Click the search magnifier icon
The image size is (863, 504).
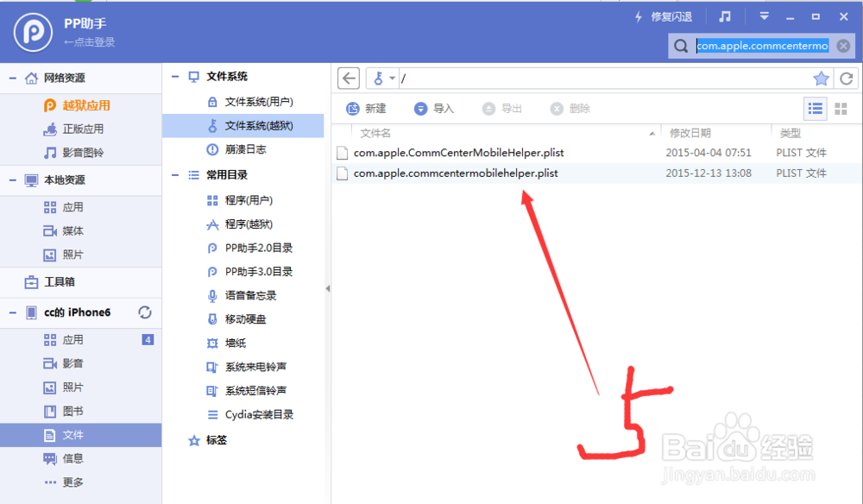[681, 46]
